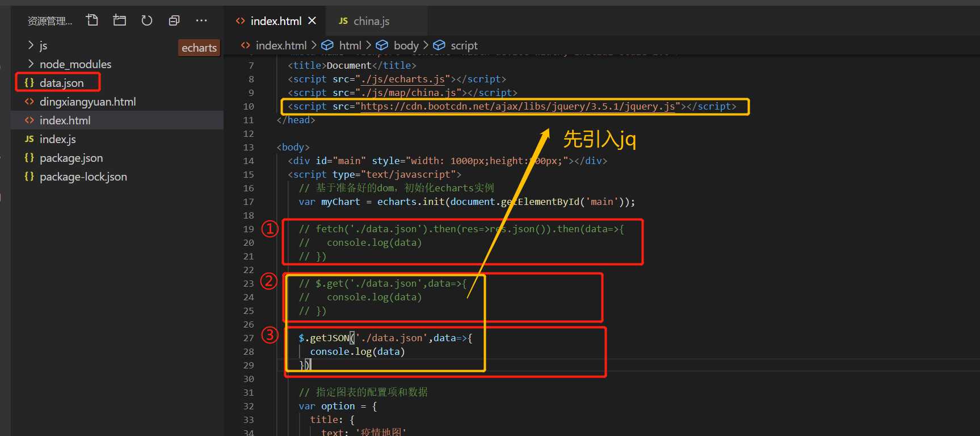Click the New File icon in explorer header
This screenshot has width=980, height=436.
tap(92, 20)
